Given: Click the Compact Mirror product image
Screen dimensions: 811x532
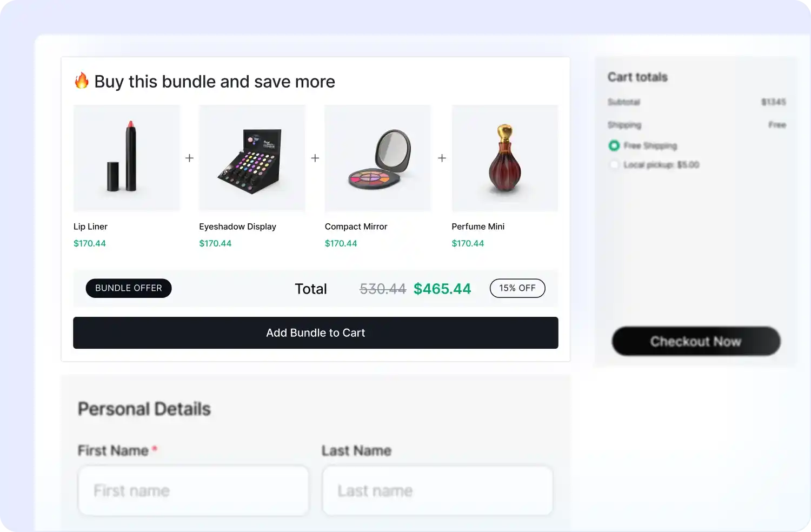Looking at the screenshot, I should 377,158.
